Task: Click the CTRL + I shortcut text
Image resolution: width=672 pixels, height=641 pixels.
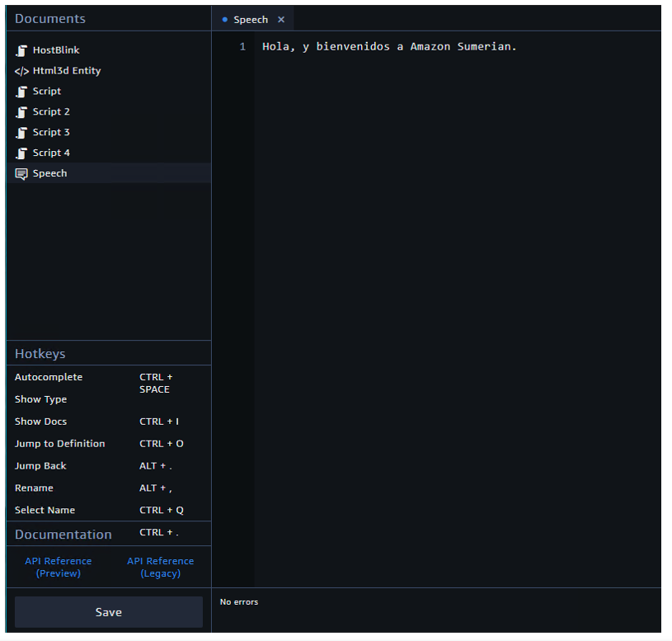Action: coord(159,422)
